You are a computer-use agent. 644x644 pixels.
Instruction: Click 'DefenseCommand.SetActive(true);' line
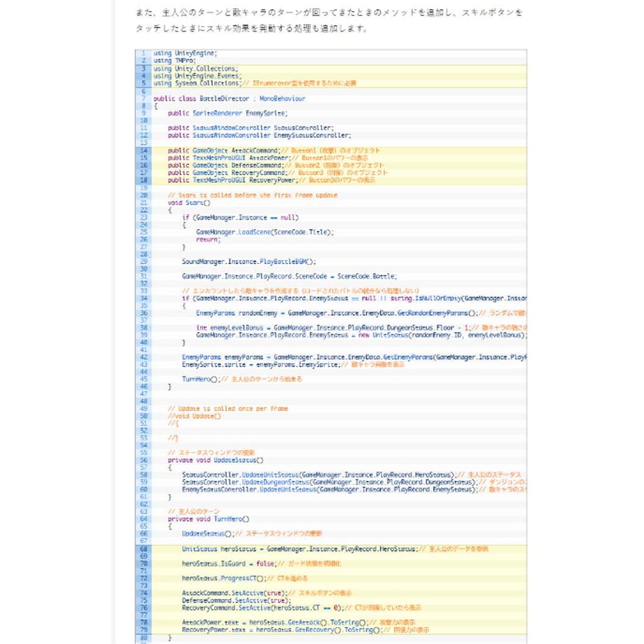point(237,601)
